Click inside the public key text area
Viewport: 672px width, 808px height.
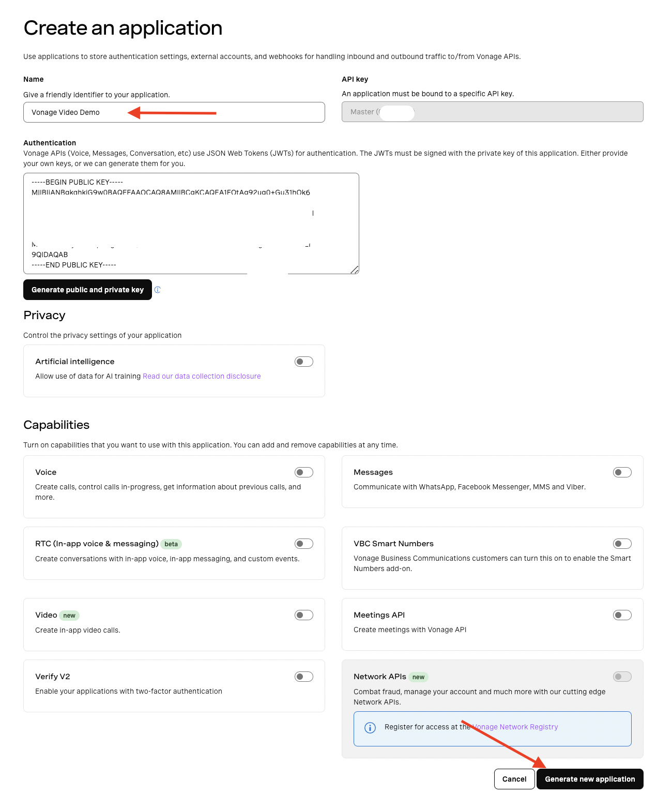point(191,223)
